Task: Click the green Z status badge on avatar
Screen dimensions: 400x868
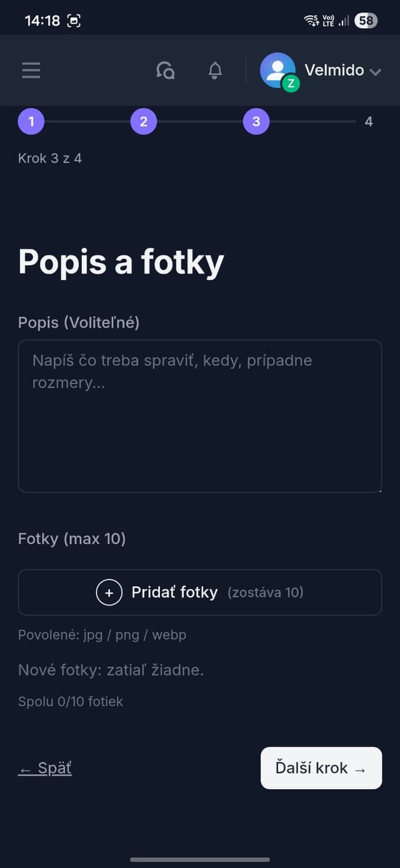Action: point(289,83)
